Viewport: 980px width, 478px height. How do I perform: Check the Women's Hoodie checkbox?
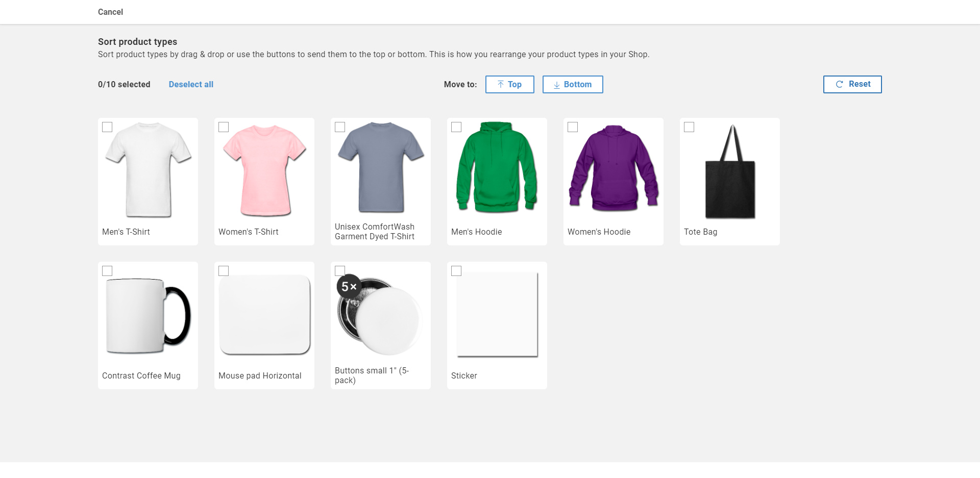pos(573,127)
